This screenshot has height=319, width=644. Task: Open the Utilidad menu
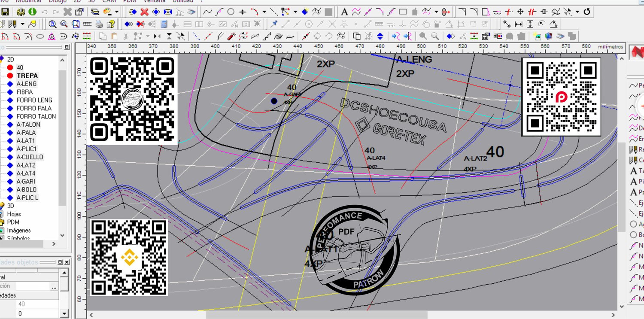pos(182,1)
